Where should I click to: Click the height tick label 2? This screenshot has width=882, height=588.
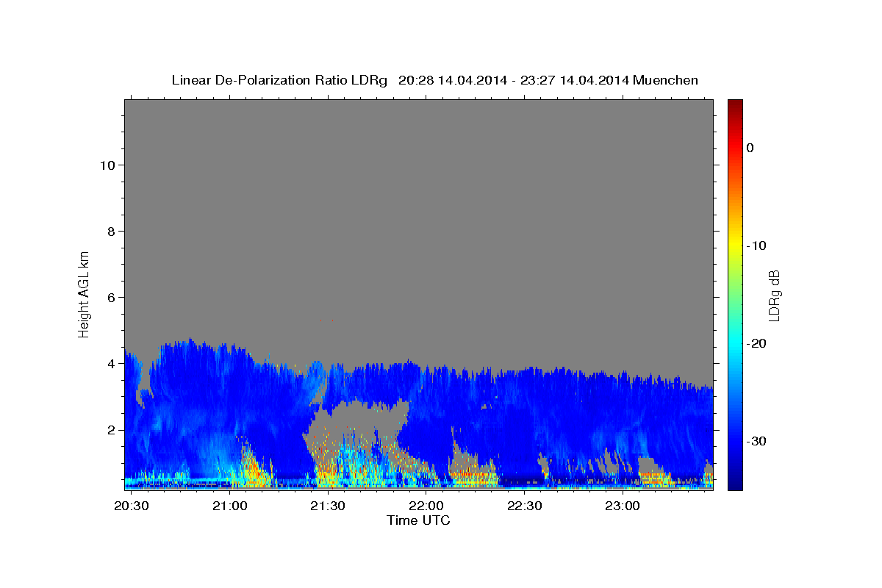110,429
